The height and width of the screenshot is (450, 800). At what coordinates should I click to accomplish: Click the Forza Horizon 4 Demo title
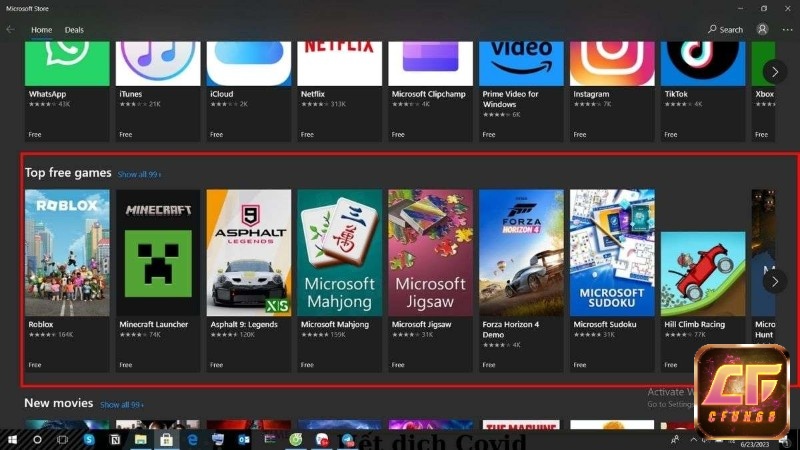tap(511, 329)
